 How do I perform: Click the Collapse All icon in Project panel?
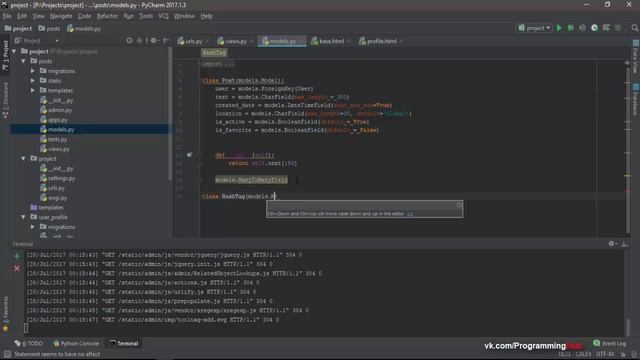click(x=140, y=40)
